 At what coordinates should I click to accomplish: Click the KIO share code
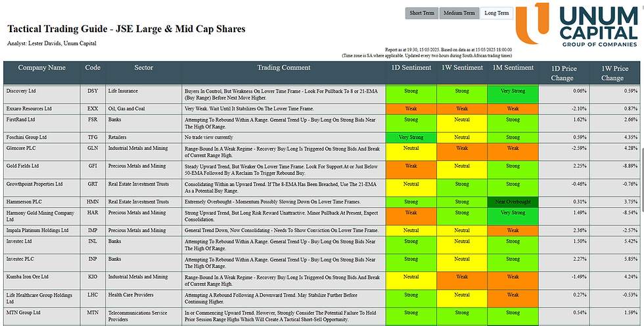pyautogui.click(x=93, y=277)
